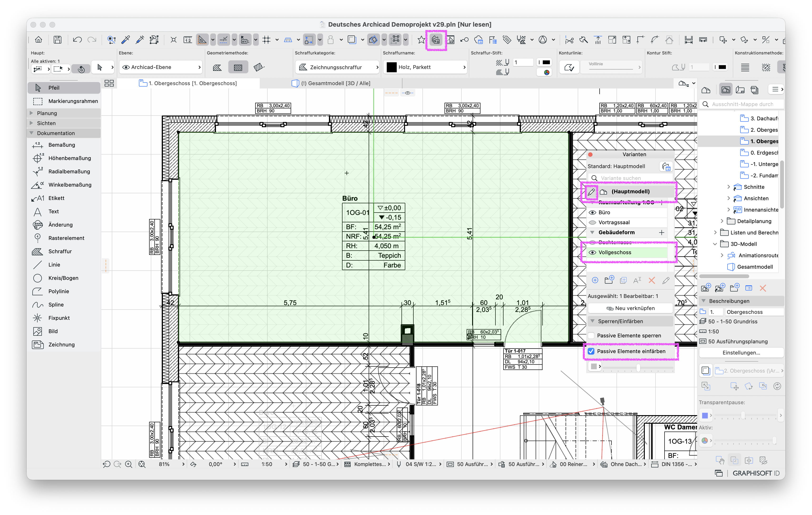Expand the Schnitte tree node
The width and height of the screenshot is (812, 515).
[728, 187]
